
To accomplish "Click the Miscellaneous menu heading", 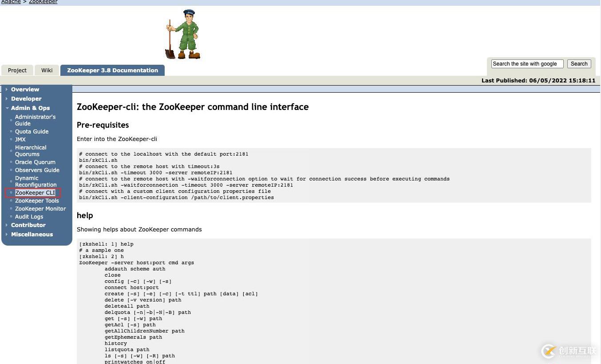I will pyautogui.click(x=32, y=235).
